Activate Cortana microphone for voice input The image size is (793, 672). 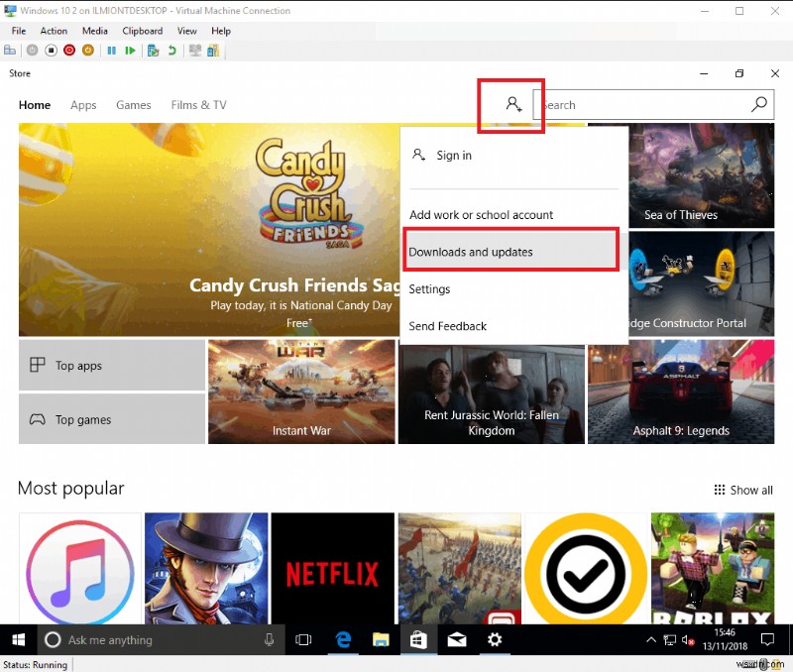click(269, 640)
